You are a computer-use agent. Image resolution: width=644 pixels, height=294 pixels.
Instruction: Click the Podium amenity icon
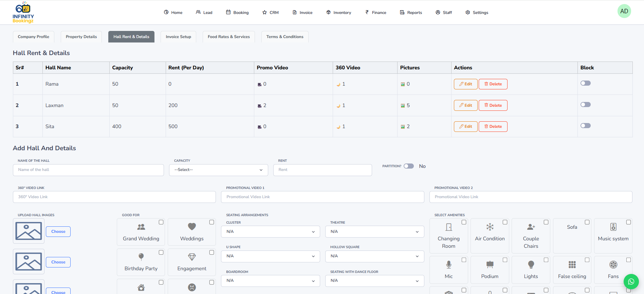[490, 264]
